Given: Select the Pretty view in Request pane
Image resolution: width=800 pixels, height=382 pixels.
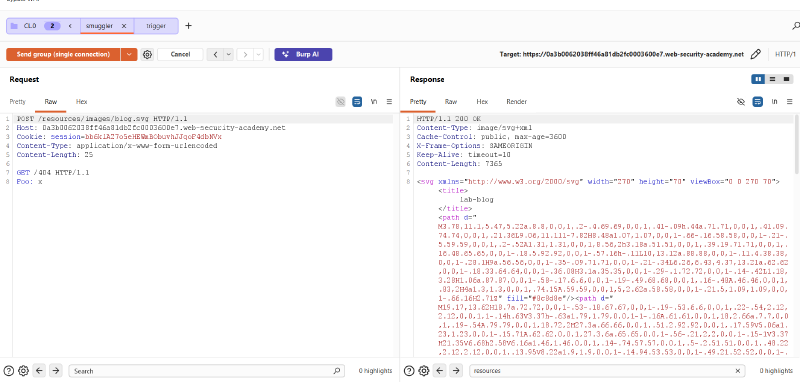Looking at the screenshot, I should coord(17,101).
